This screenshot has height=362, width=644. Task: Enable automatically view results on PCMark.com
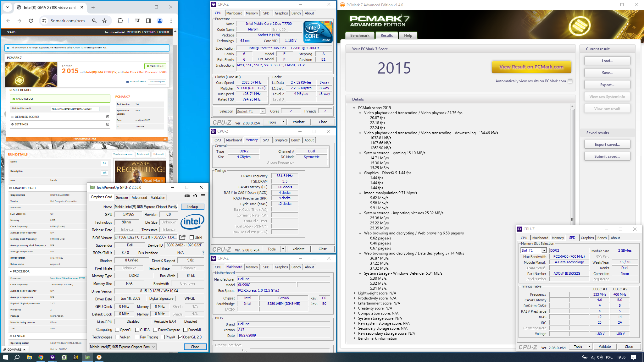point(570,81)
